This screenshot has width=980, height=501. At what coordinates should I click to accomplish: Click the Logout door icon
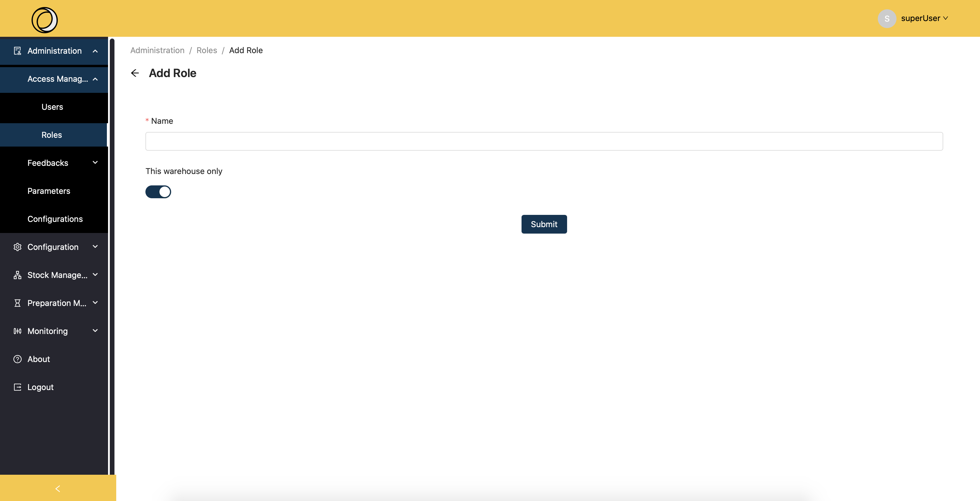point(18,387)
